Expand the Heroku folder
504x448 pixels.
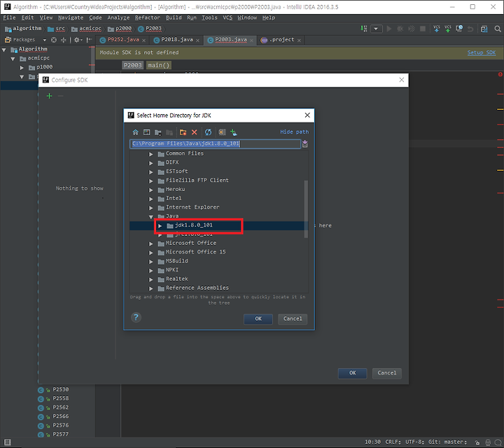pyautogui.click(x=150, y=190)
